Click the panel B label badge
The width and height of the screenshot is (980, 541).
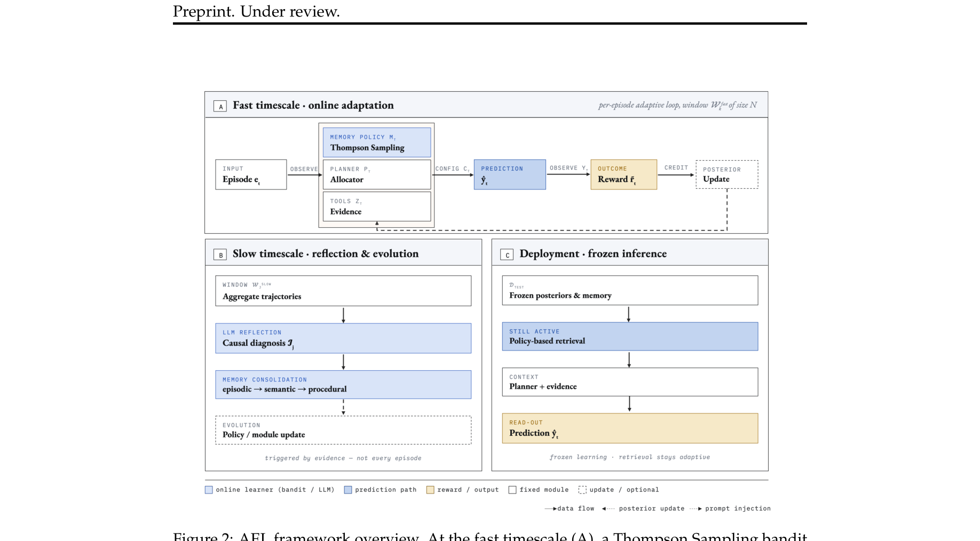220,255
